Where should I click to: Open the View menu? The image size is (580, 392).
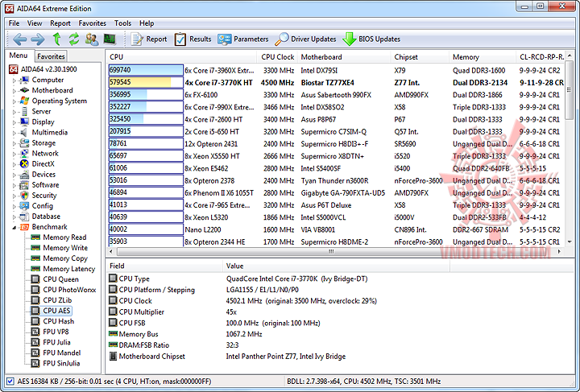tap(35, 23)
